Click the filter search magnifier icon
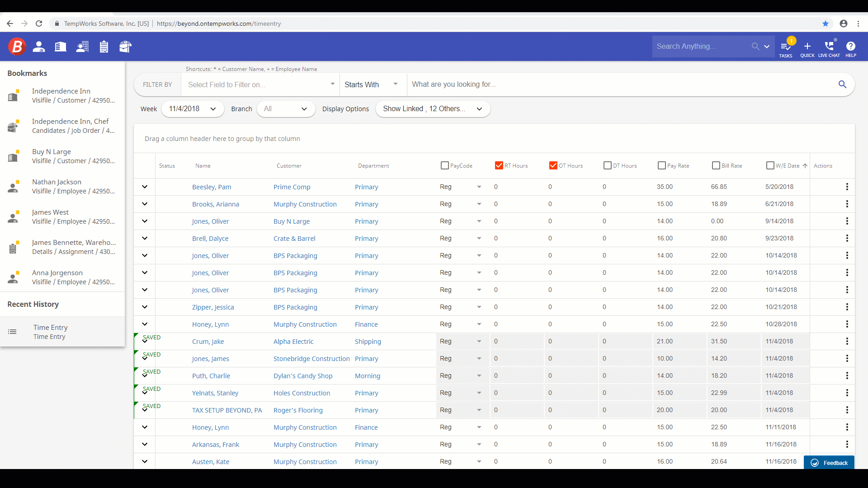 point(842,84)
